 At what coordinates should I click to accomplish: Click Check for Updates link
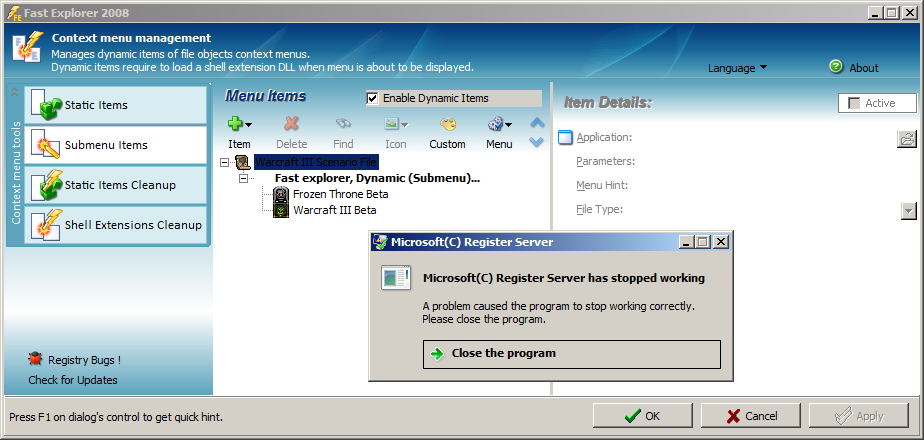[72, 380]
